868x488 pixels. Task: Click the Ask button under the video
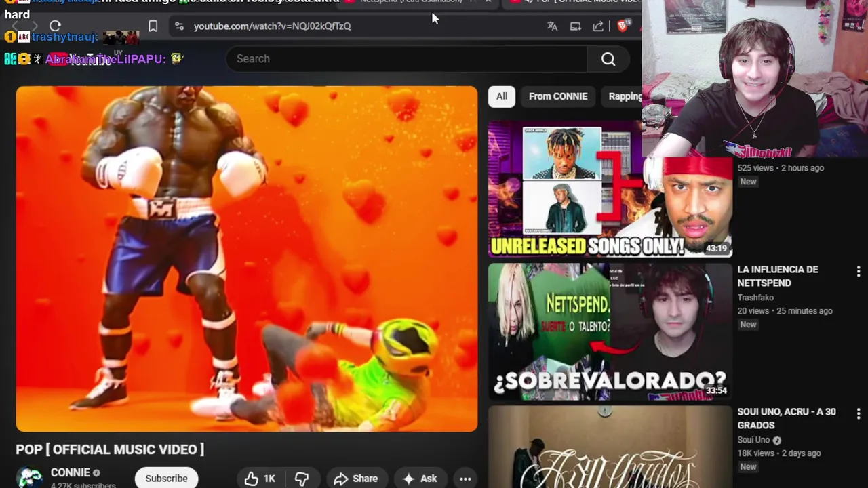[x=420, y=479]
